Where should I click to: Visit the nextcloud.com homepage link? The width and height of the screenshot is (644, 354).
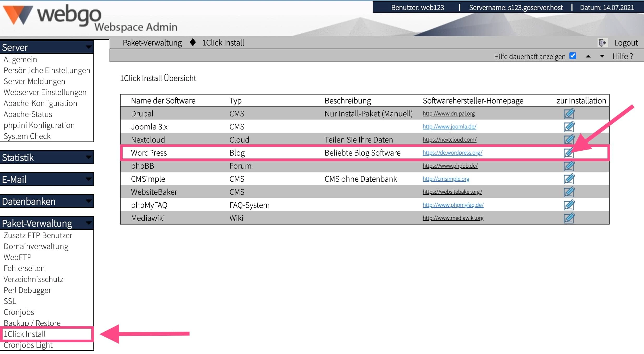coord(449,140)
